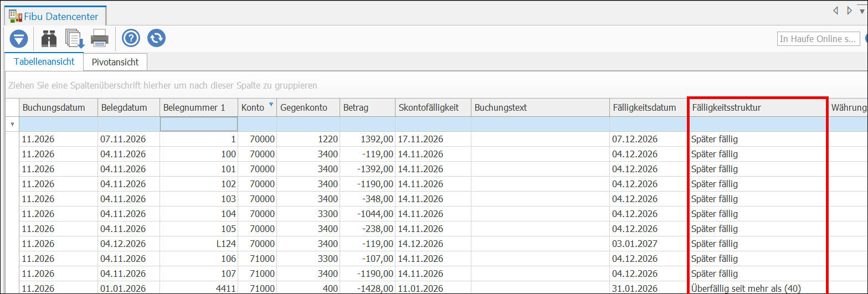Select the cell with Belegnummer L124
The height and width of the screenshot is (294, 868).
(199, 244)
